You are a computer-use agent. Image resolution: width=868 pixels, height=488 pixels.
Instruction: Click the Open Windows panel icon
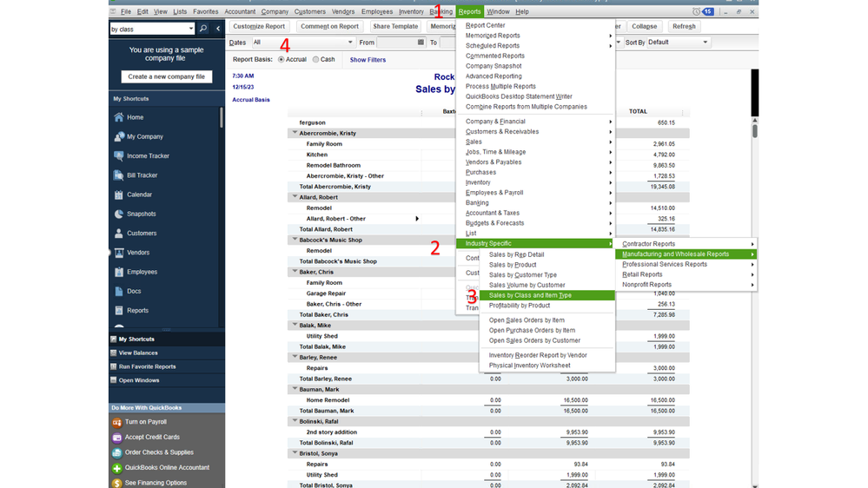[x=114, y=380]
